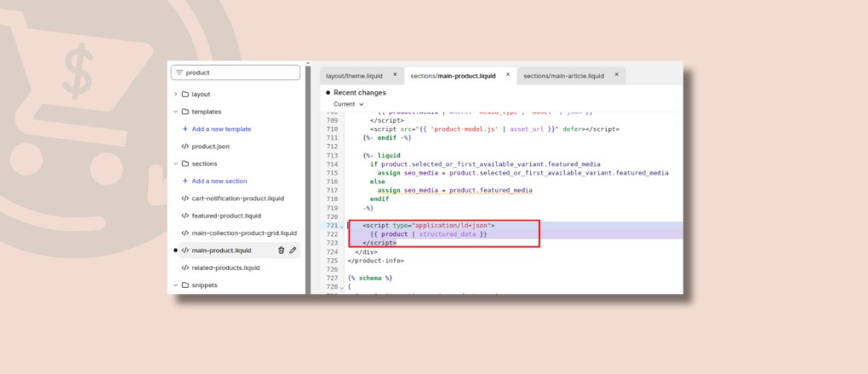Rename main-product.liquid with pencil icon
The width and height of the screenshot is (868, 374).
click(x=293, y=250)
